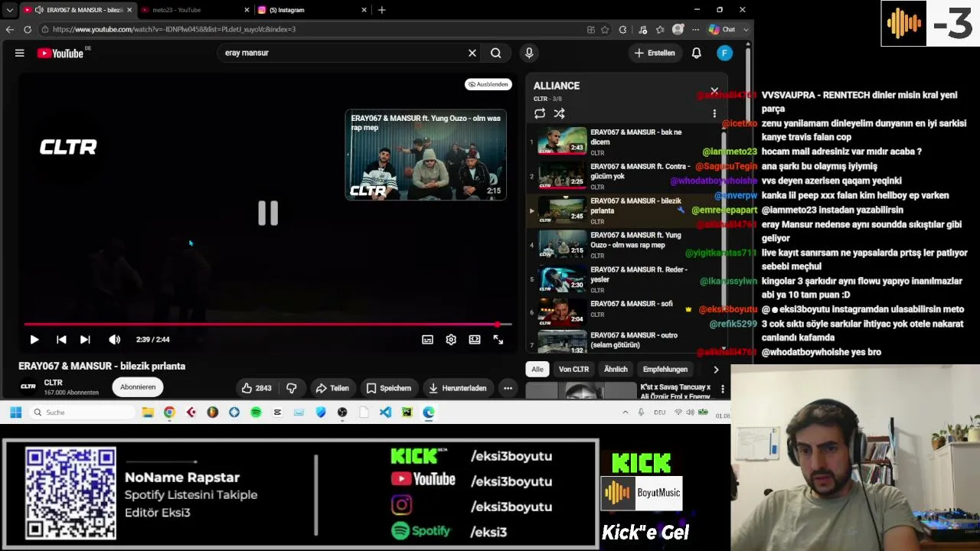This screenshot has width=980, height=551.
Task: Open the CLTR channel avatar
Action: pos(28,386)
